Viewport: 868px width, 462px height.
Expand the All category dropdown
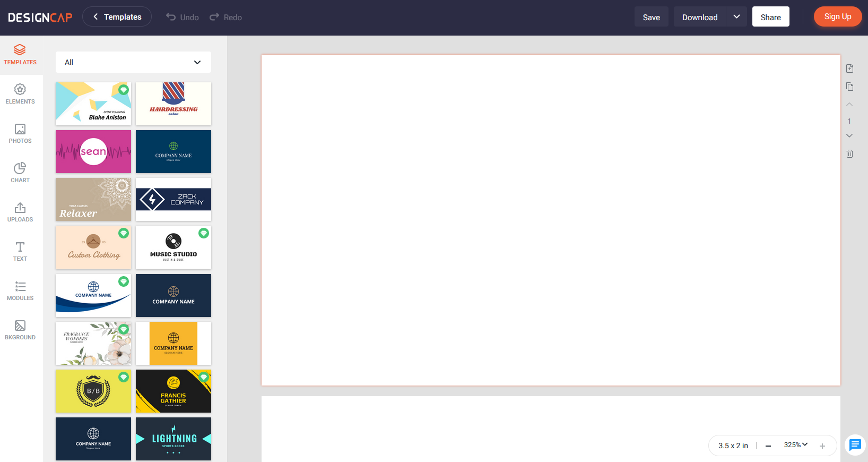click(x=133, y=62)
